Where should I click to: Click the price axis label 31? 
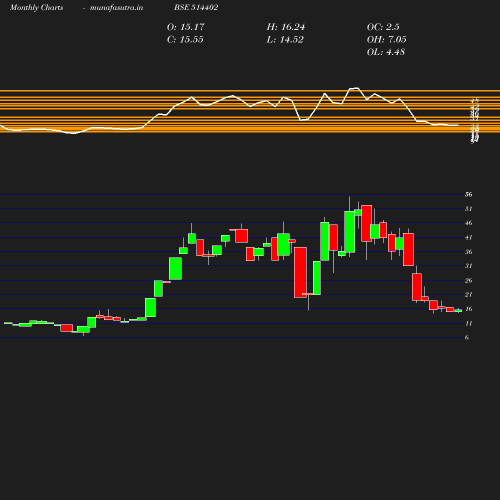pos(469,266)
